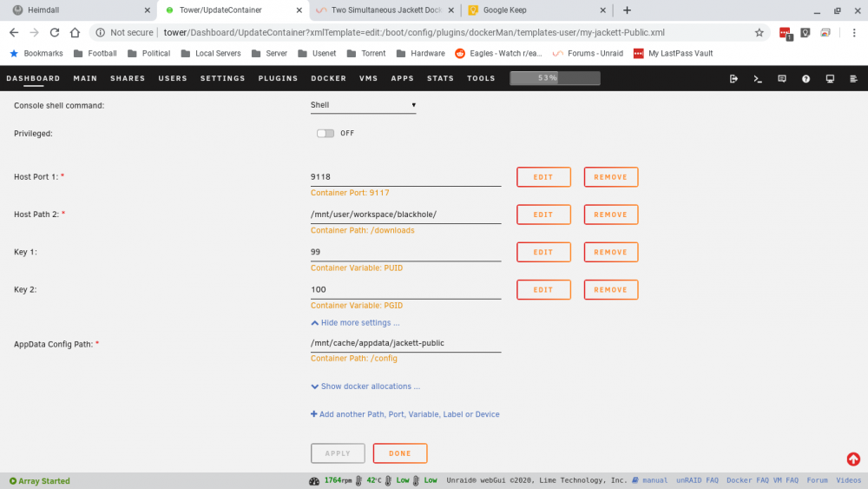Click the Key 1 PUID value field
This screenshot has height=489, width=868.
(405, 252)
